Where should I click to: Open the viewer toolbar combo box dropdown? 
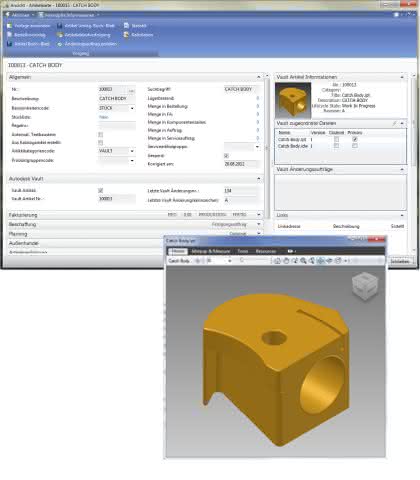[230, 261]
